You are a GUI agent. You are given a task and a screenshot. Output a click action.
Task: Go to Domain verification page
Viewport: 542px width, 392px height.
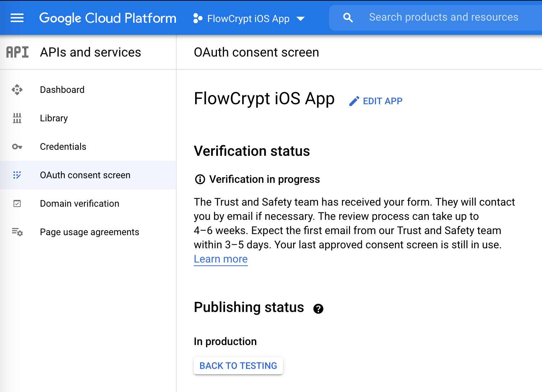point(79,203)
